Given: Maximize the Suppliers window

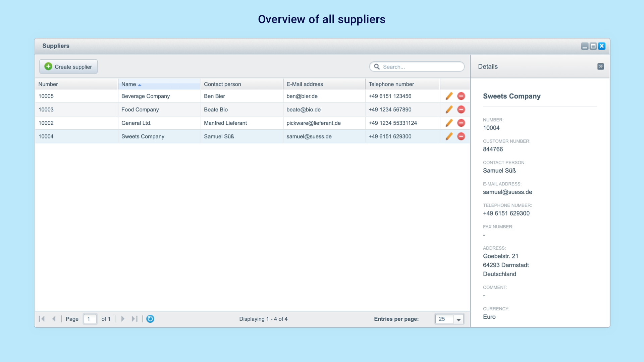Looking at the screenshot, I should [x=593, y=46].
